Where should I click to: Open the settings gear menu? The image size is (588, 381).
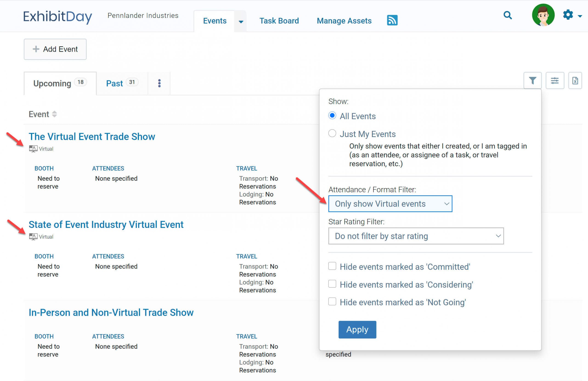pyautogui.click(x=568, y=15)
